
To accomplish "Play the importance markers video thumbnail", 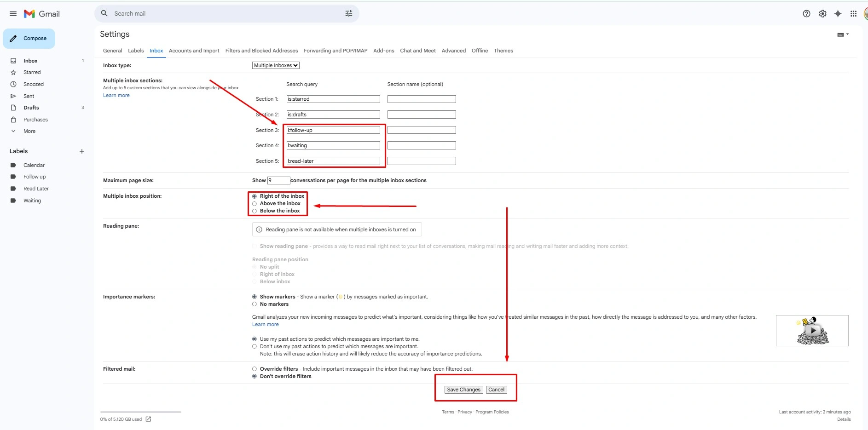I will [812, 331].
